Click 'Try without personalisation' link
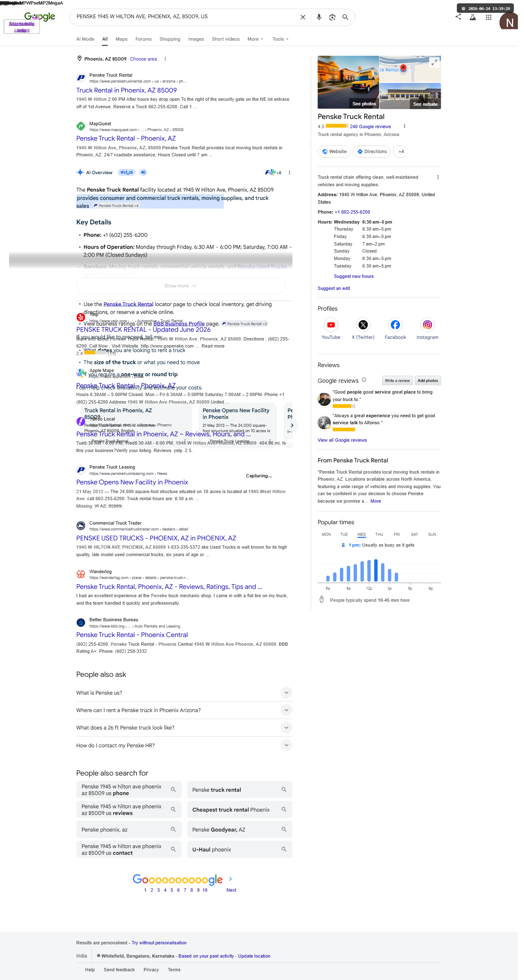This screenshot has height=980, width=524. coord(159,943)
